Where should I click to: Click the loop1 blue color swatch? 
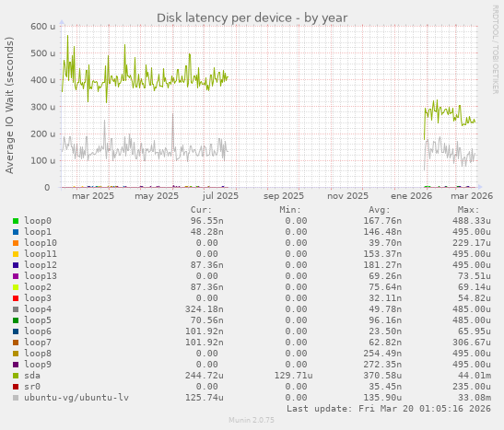[16, 232]
